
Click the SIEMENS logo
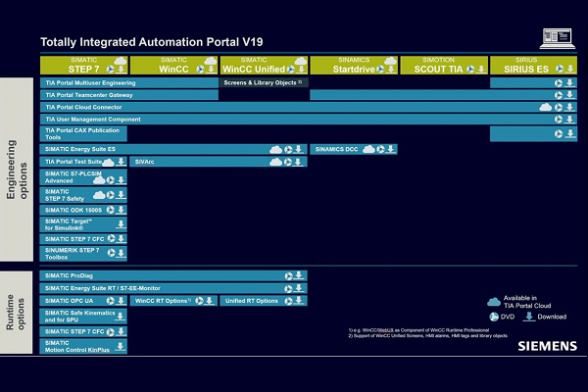pyautogui.click(x=548, y=346)
